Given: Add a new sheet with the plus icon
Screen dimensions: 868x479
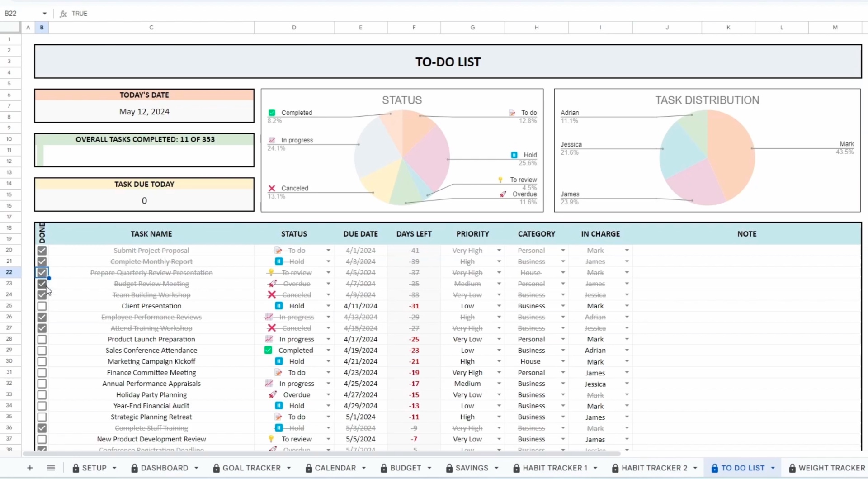Looking at the screenshot, I should pos(30,468).
